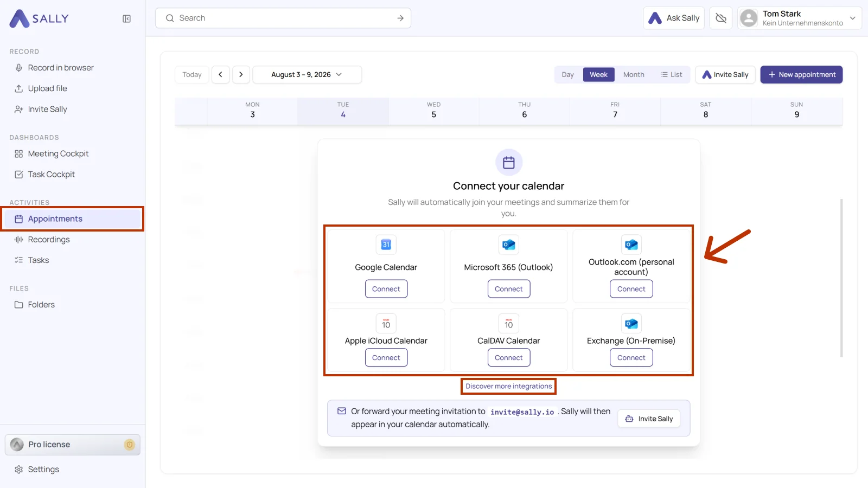
Task: Click the CalDAV Calendar icon
Action: point(509,324)
